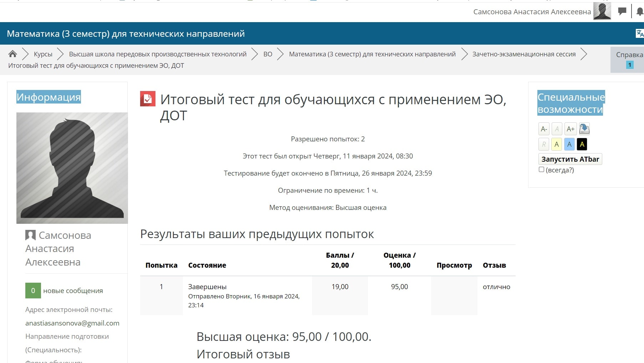Check the (всегда?) checkbox
This screenshot has height=363, width=644.
click(x=541, y=169)
